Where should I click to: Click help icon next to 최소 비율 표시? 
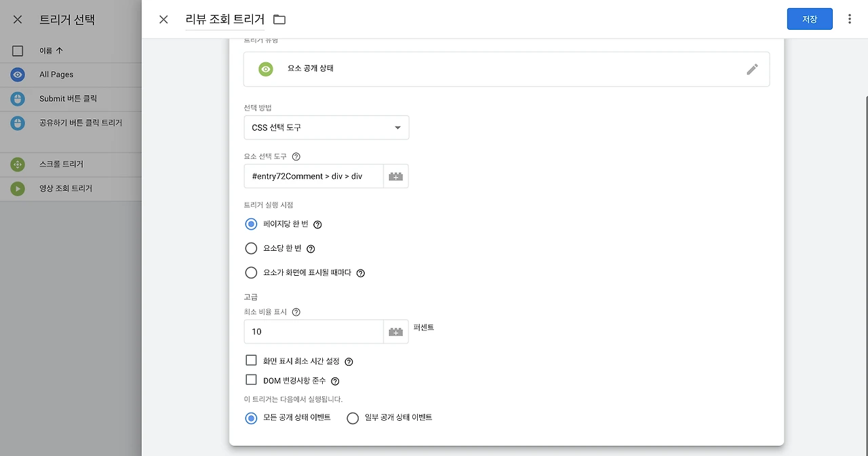click(x=296, y=312)
